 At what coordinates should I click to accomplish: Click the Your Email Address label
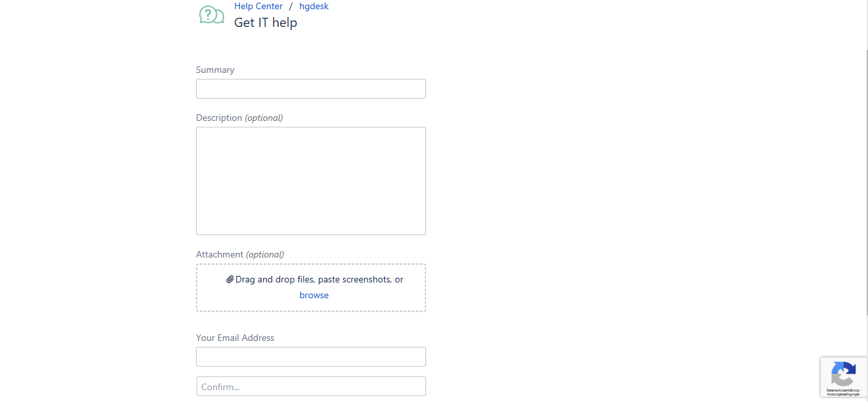pos(235,338)
